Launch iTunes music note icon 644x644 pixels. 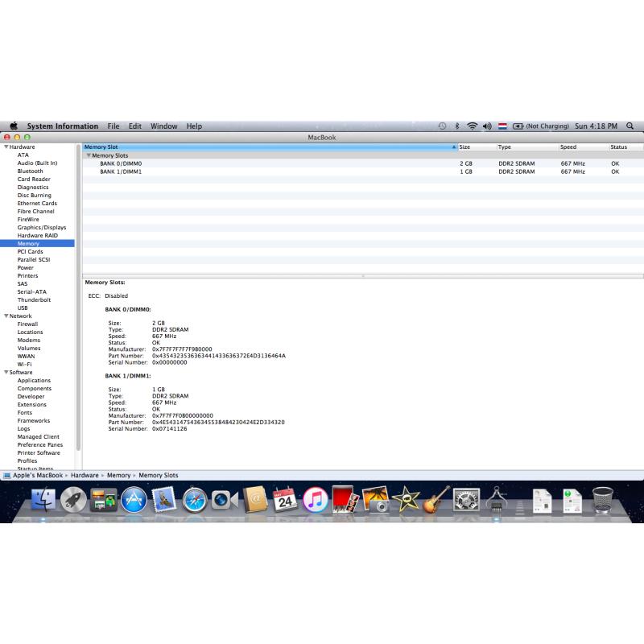point(316,500)
